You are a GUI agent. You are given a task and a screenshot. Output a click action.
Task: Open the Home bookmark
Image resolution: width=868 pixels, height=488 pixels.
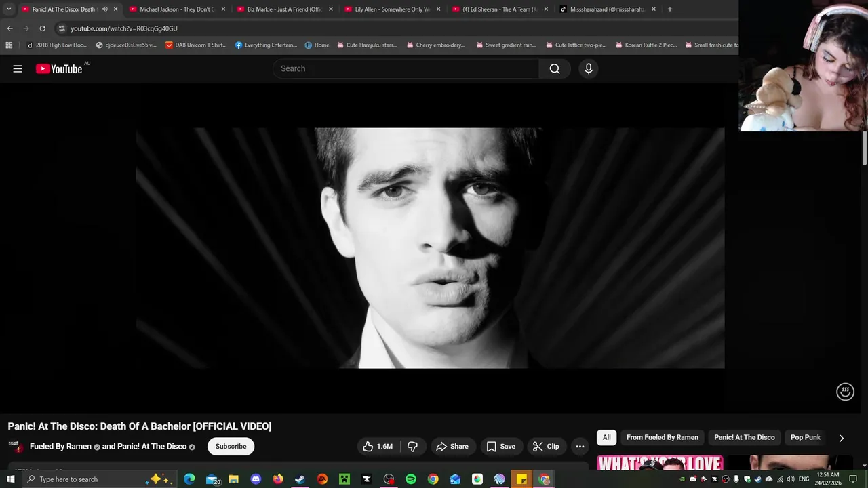(x=317, y=45)
